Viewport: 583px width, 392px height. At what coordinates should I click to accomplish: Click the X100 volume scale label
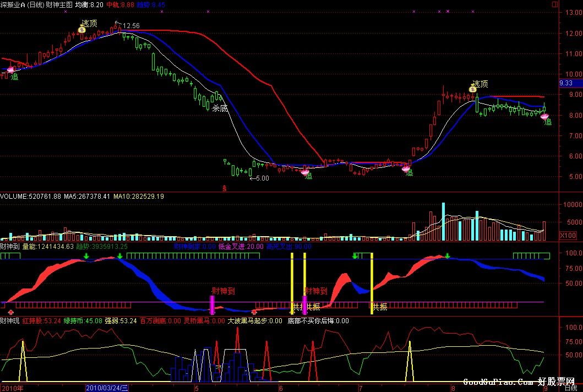pyautogui.click(x=568, y=235)
